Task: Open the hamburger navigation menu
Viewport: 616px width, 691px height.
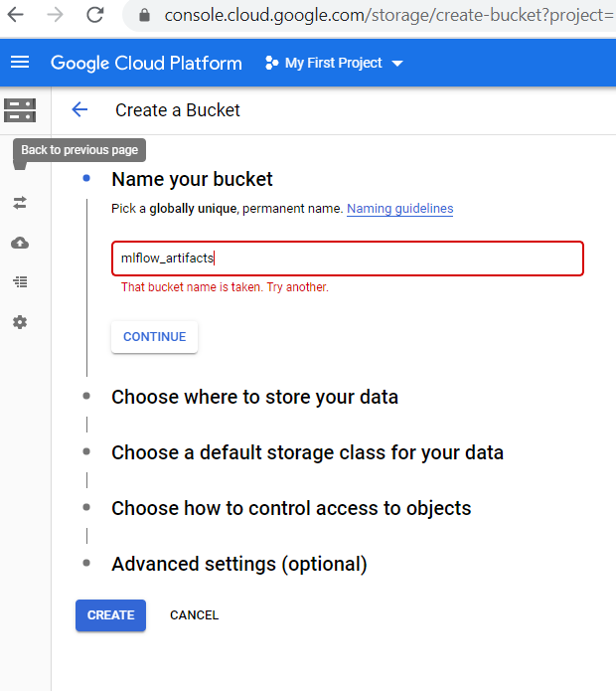Action: click(x=20, y=63)
